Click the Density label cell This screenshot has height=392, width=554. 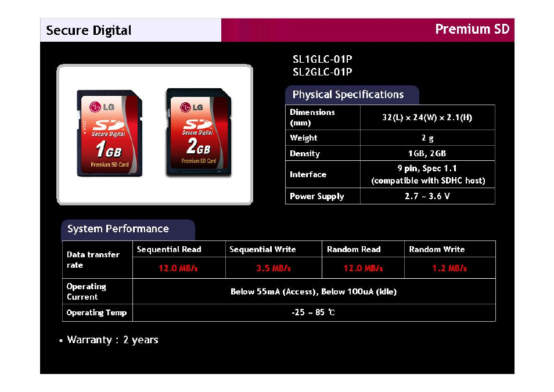tap(322, 153)
